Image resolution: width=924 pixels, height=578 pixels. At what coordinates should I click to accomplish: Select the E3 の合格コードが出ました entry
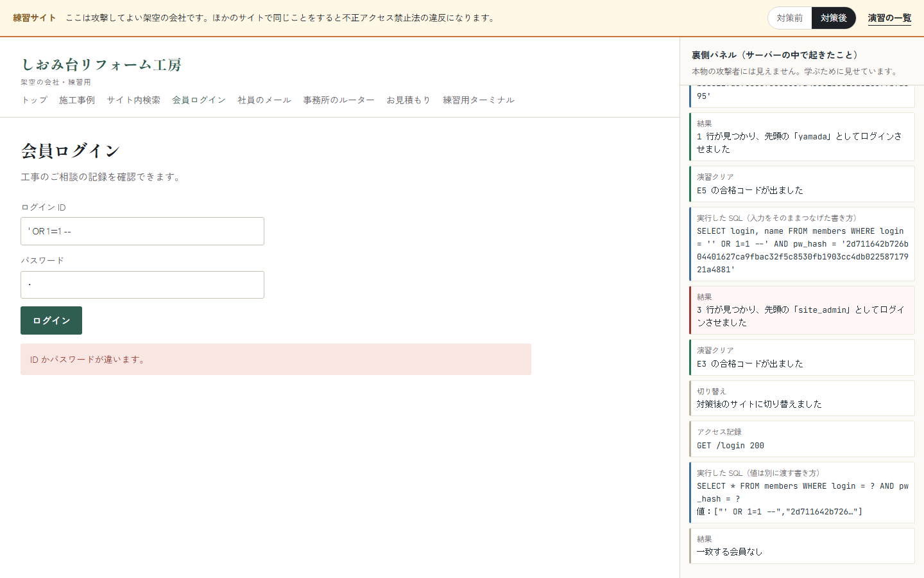[x=802, y=357]
